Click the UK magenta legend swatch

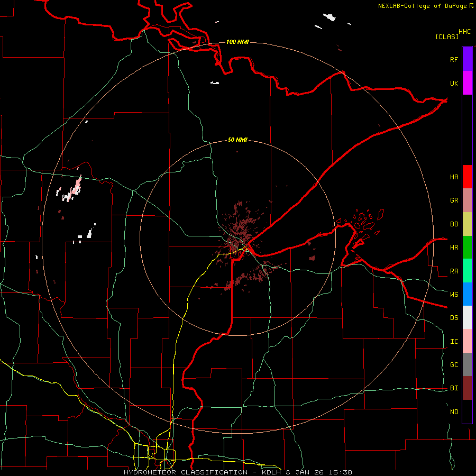click(x=467, y=83)
